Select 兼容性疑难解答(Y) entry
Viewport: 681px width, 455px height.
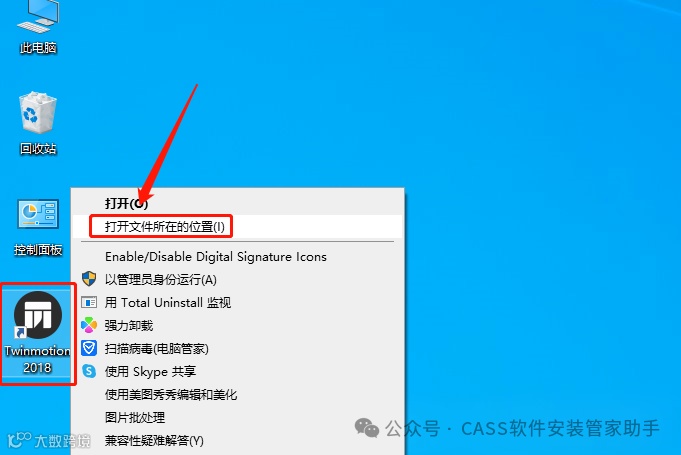click(x=154, y=441)
